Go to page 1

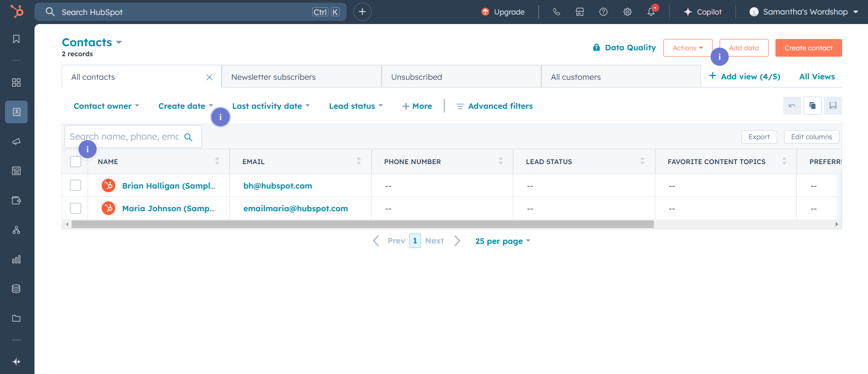coord(415,241)
